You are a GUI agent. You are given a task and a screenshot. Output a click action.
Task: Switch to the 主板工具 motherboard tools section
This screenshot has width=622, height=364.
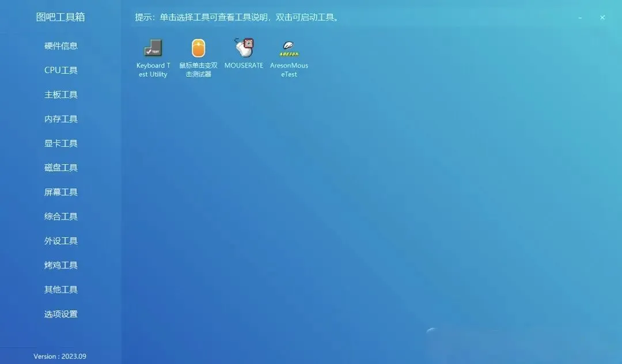point(60,94)
